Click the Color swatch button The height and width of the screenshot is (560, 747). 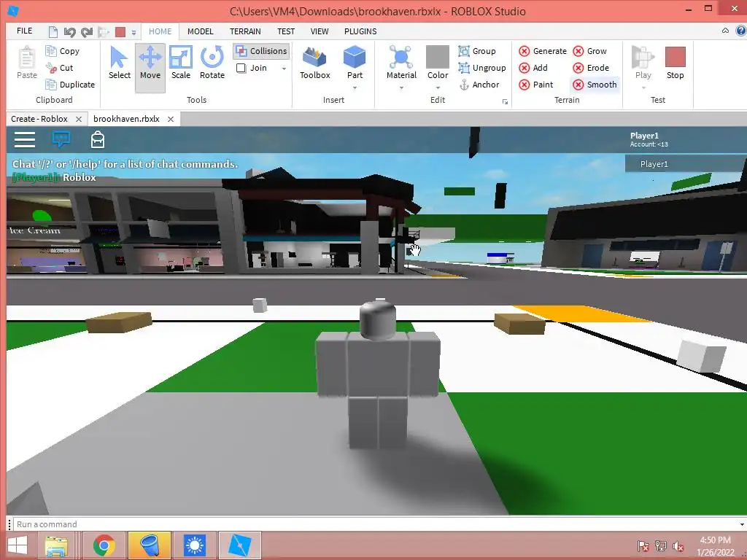click(x=438, y=63)
